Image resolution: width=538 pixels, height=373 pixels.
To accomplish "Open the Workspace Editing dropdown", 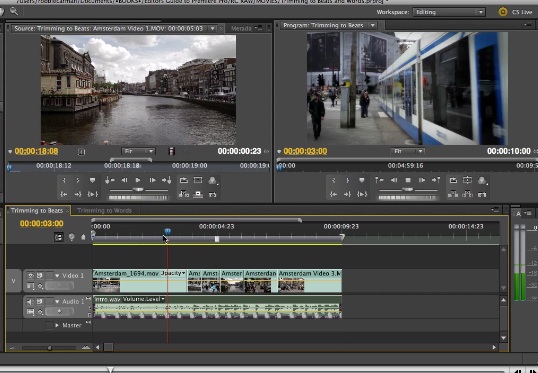I will [x=449, y=12].
